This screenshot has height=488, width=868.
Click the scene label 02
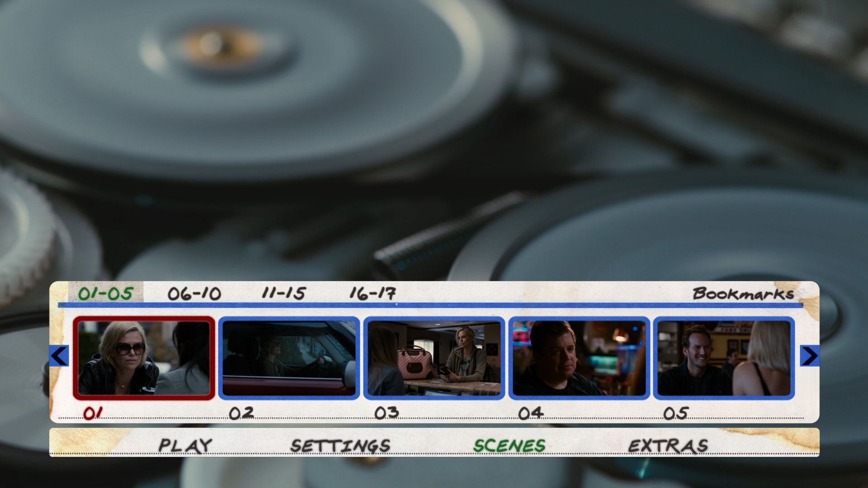(241, 413)
